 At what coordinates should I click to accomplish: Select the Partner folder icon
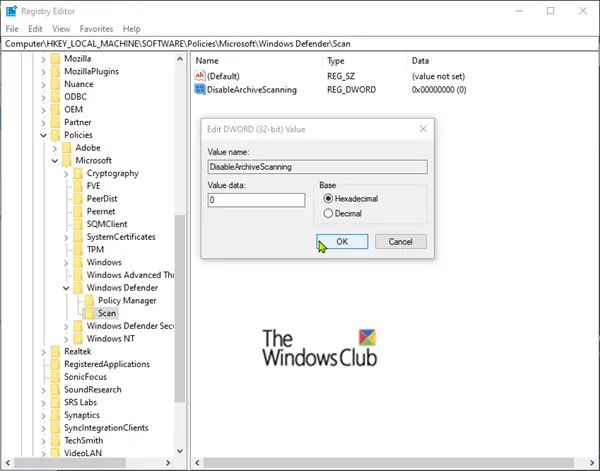tap(55, 122)
